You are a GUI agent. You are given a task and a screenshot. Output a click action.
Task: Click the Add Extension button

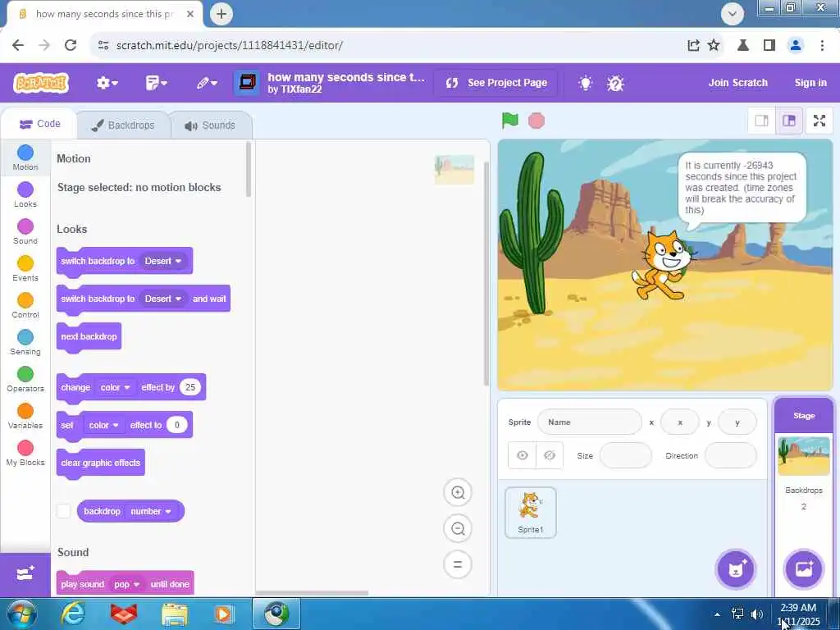[25, 573]
